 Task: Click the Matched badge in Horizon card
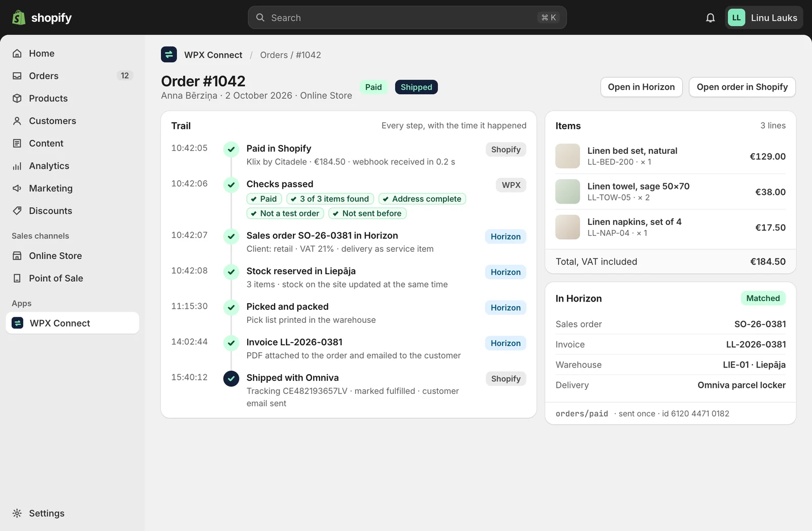pyautogui.click(x=763, y=298)
